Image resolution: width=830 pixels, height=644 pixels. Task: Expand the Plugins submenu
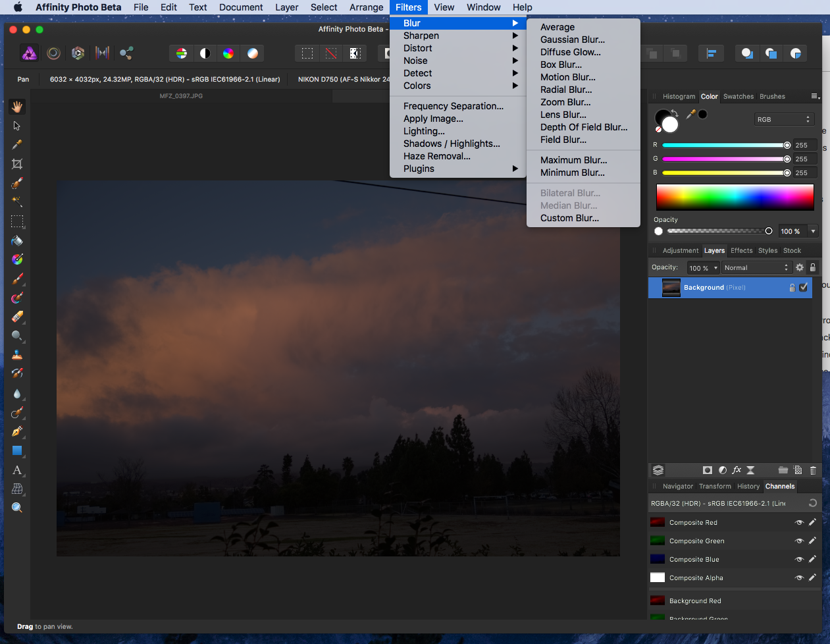(458, 169)
